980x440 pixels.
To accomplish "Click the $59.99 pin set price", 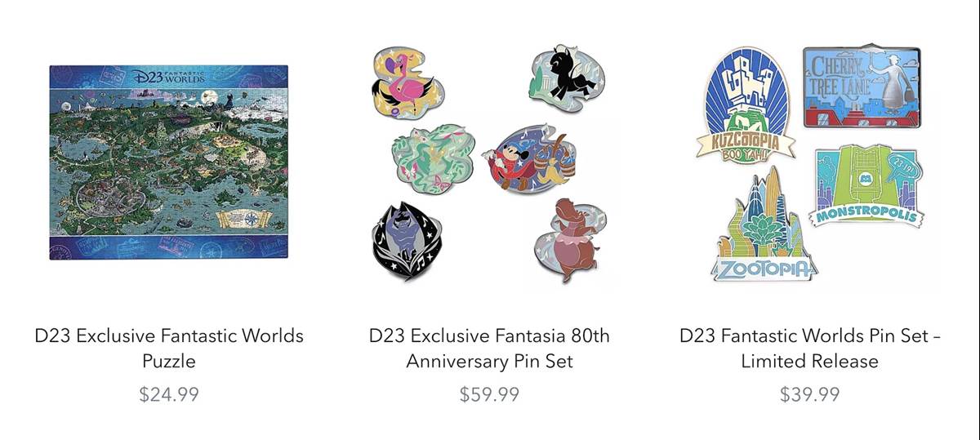I will [x=489, y=395].
